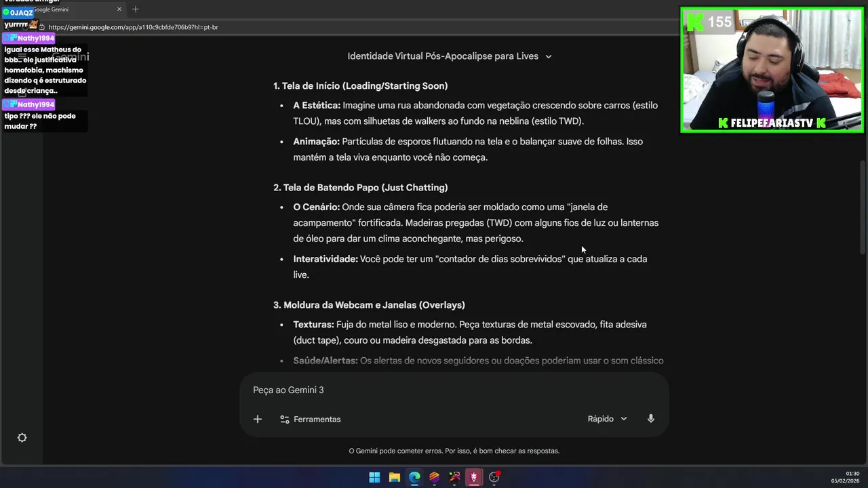Click the bold label 'Saúde/Alertas:'

(325, 361)
